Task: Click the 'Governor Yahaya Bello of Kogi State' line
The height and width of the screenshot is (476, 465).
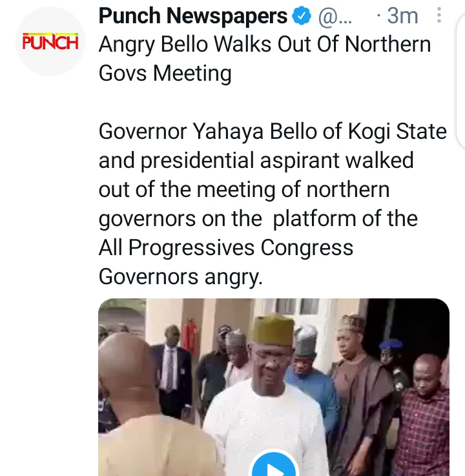Action: [272, 132]
